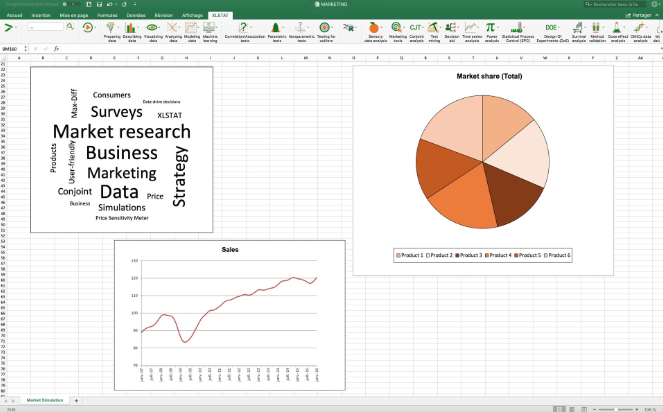Expand the undo history dropdown arrow
663x412 pixels.
[115, 4]
